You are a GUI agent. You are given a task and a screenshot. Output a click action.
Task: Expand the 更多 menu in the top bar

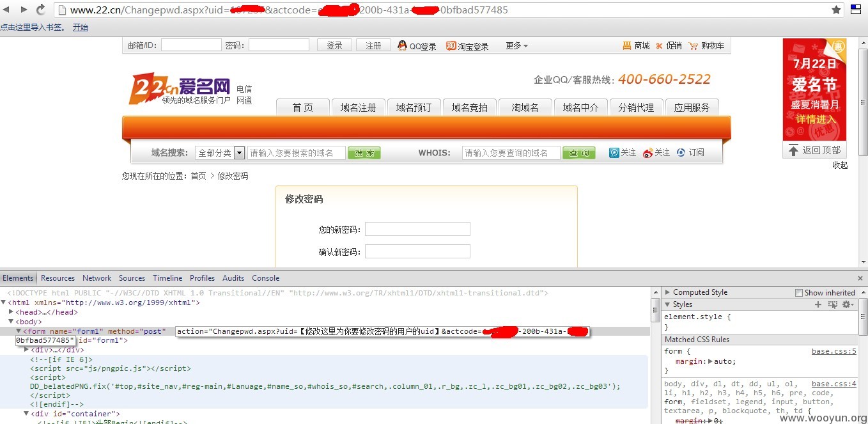(517, 45)
